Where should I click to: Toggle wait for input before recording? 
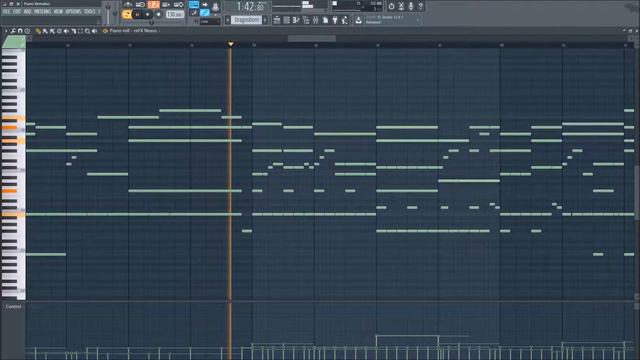pyautogui.click(x=140, y=4)
